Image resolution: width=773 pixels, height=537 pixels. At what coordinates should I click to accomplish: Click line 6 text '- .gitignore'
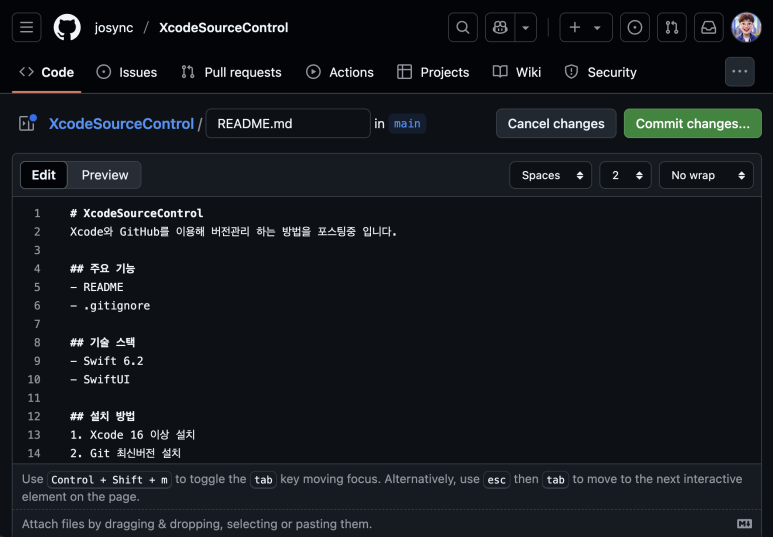pos(110,306)
